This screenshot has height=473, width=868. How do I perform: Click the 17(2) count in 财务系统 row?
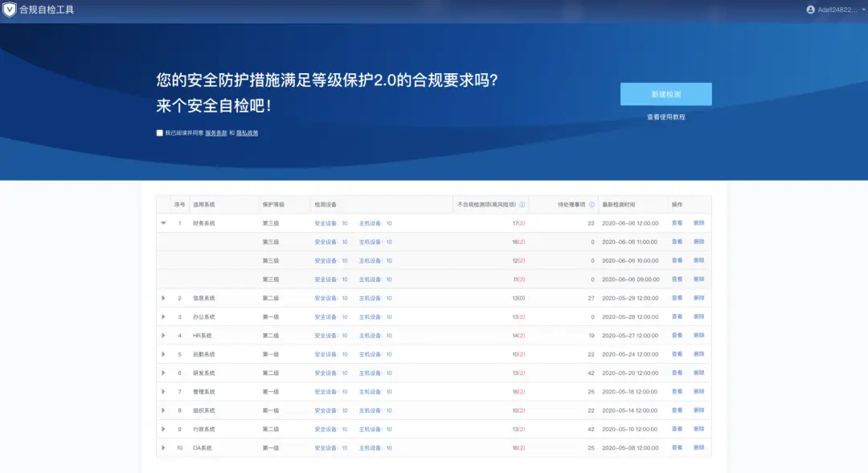click(x=518, y=223)
